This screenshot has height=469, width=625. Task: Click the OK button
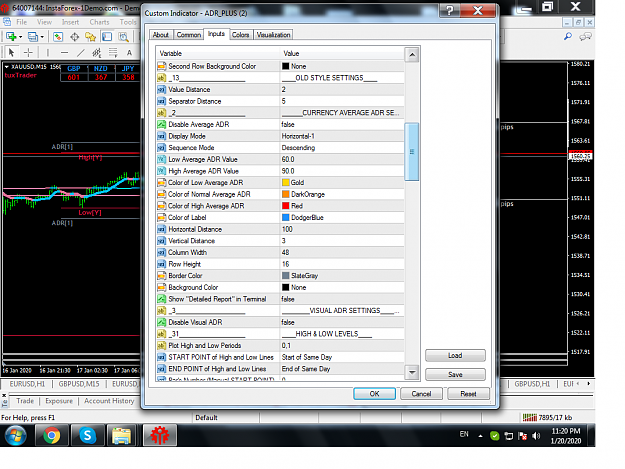click(x=374, y=394)
